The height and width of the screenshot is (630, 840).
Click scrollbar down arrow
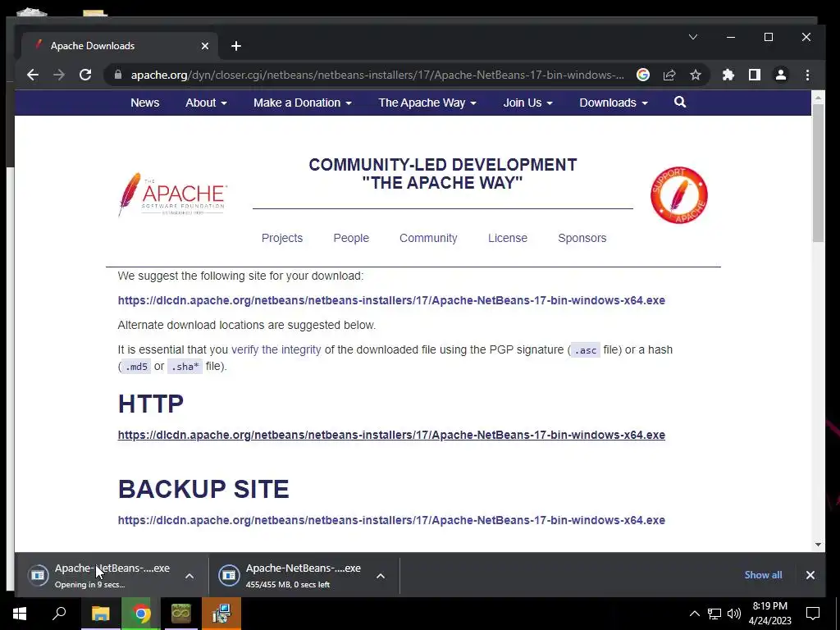point(818,545)
